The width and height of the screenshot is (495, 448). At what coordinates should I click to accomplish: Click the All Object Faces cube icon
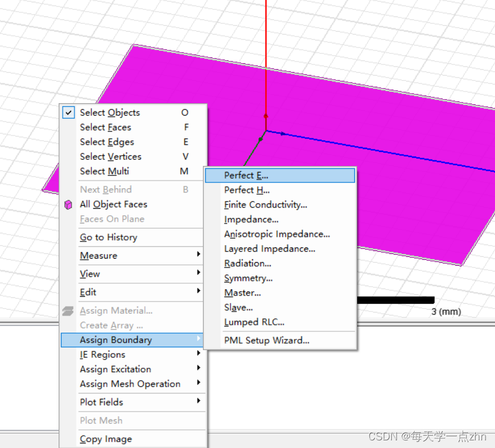[x=68, y=205]
